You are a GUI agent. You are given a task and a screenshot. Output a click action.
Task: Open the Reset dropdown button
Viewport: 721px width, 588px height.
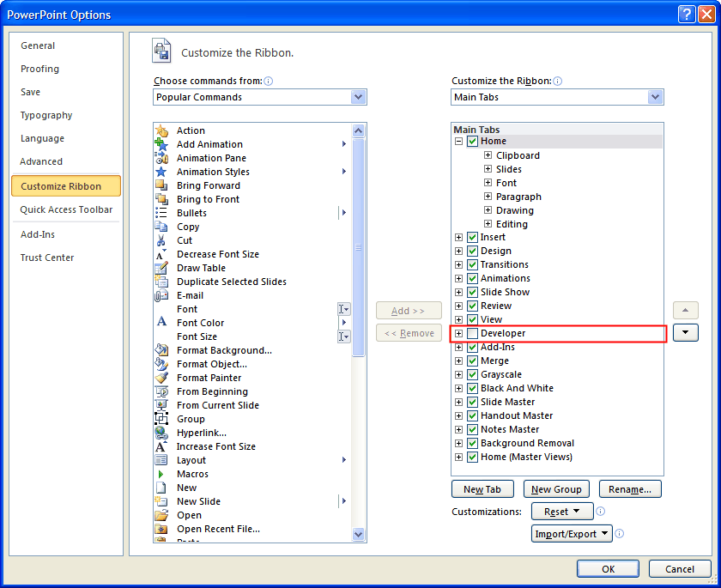click(x=562, y=512)
